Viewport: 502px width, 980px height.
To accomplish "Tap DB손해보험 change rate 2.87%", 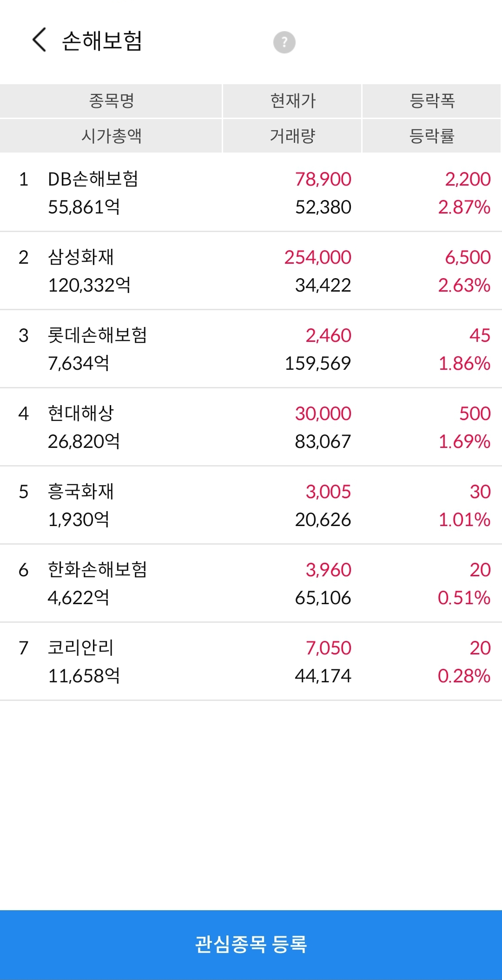I will [x=464, y=207].
